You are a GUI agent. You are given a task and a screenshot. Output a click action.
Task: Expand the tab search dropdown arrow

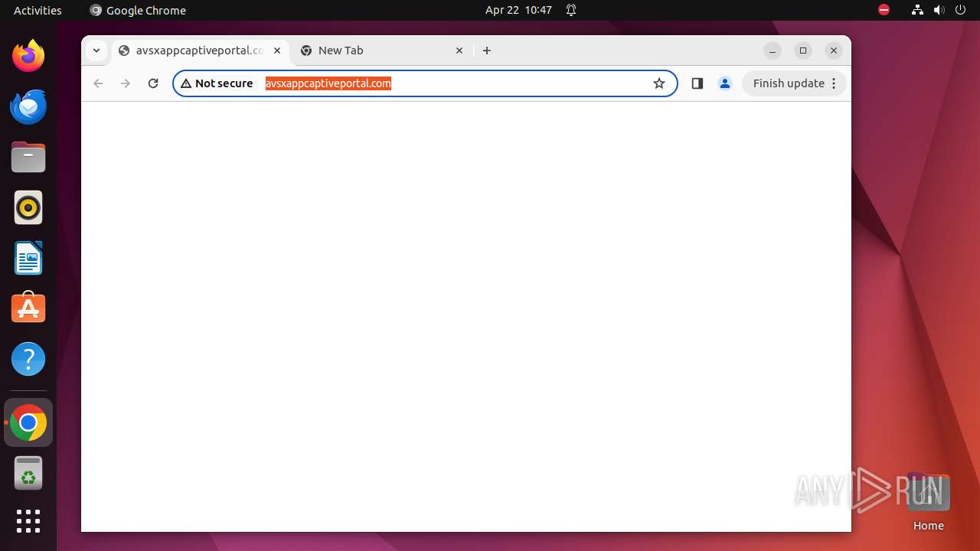96,51
